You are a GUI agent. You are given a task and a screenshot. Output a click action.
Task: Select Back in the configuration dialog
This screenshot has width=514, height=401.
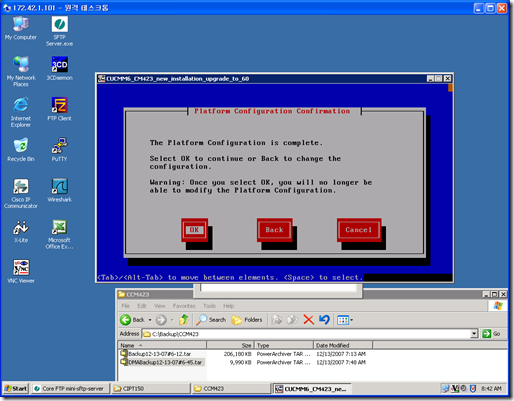pyautogui.click(x=274, y=230)
